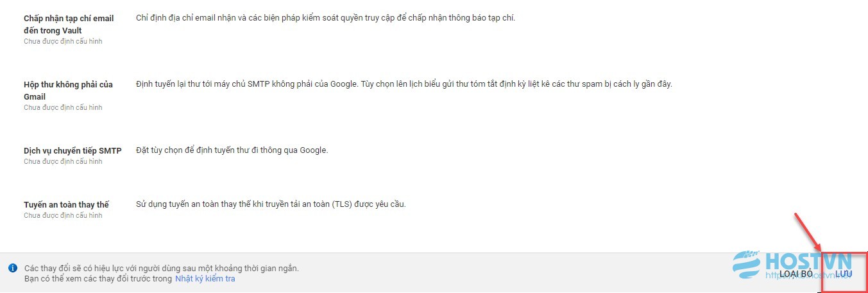Expand Hộp thư không phải của Gmail

(x=68, y=91)
